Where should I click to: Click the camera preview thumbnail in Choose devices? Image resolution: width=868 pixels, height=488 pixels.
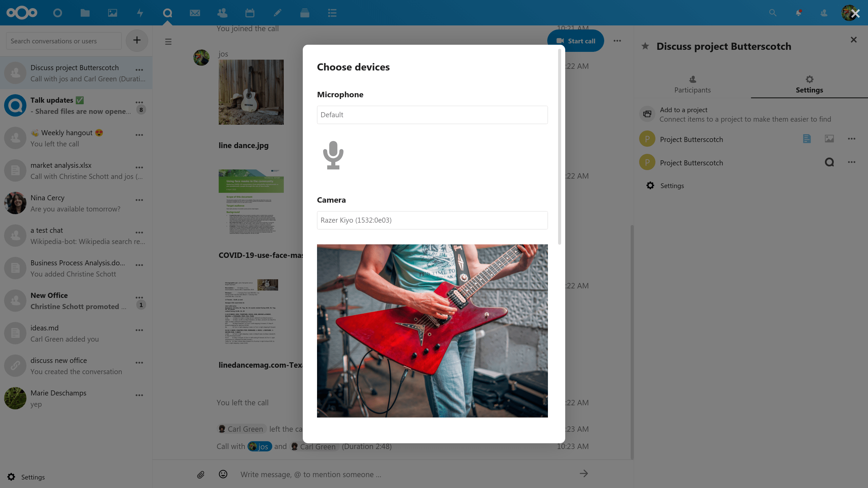tap(432, 331)
